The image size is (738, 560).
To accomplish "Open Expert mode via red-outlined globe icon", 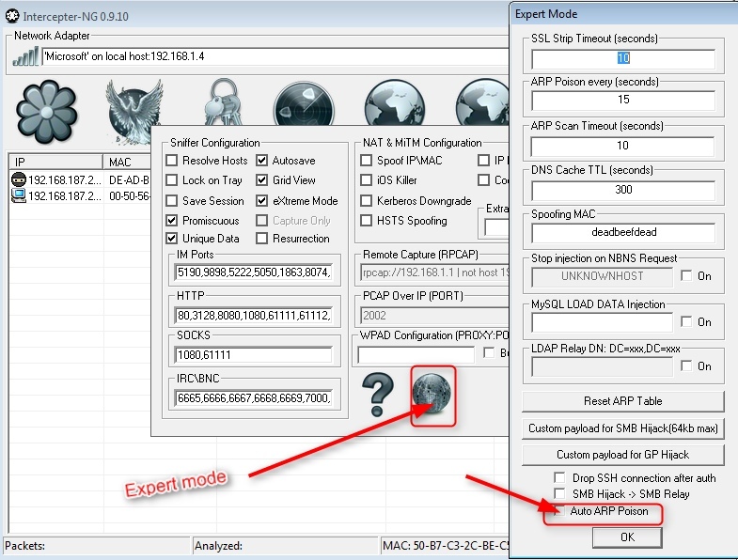I will 432,395.
